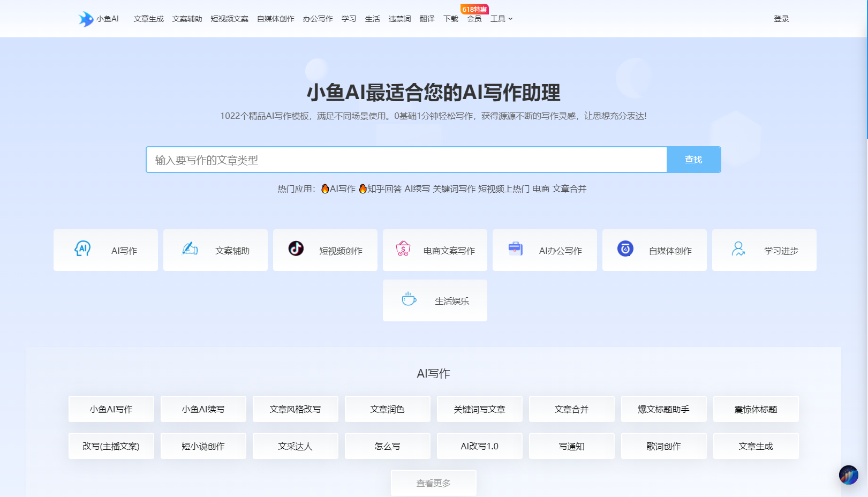Image resolution: width=868 pixels, height=497 pixels.
Task: Open the 爆文标题助手 template button
Action: [x=663, y=409]
